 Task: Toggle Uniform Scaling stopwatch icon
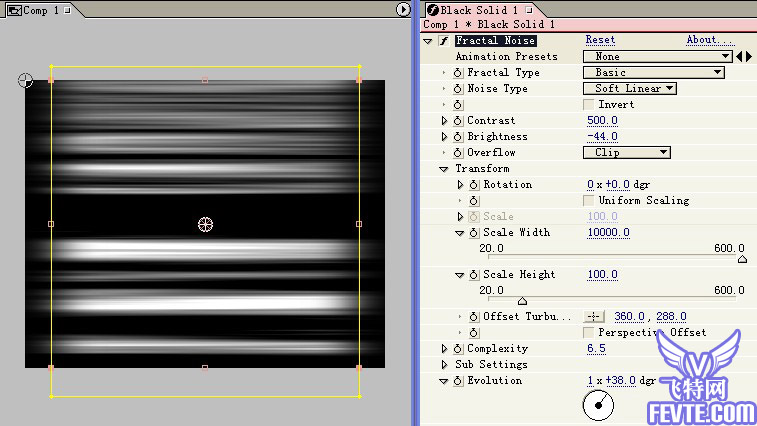pos(474,200)
